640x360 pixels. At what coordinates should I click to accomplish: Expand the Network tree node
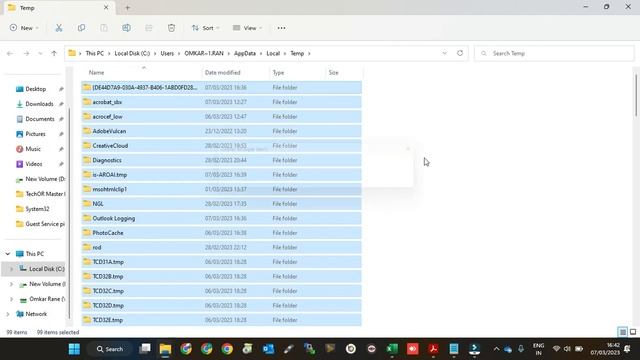(x=8, y=314)
